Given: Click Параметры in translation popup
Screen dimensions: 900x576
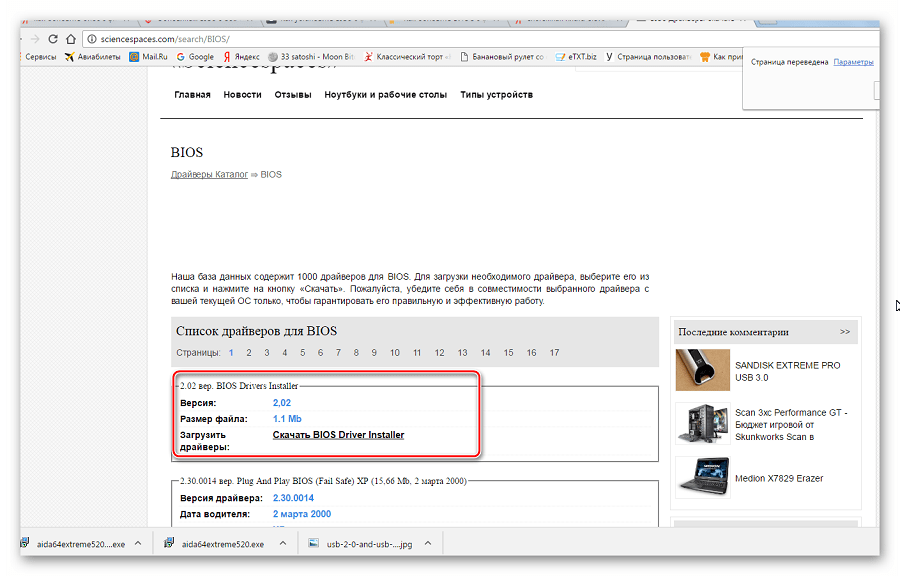Looking at the screenshot, I should [x=853, y=62].
